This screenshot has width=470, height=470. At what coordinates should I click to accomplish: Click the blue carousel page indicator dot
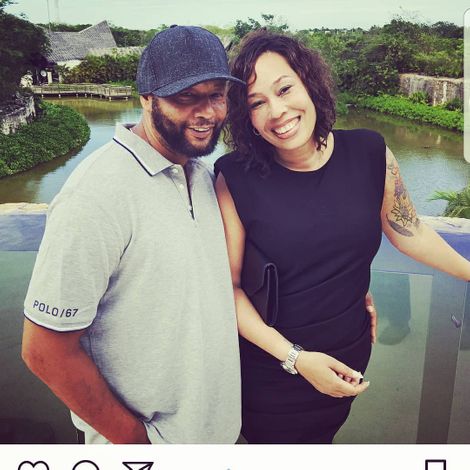228,469
